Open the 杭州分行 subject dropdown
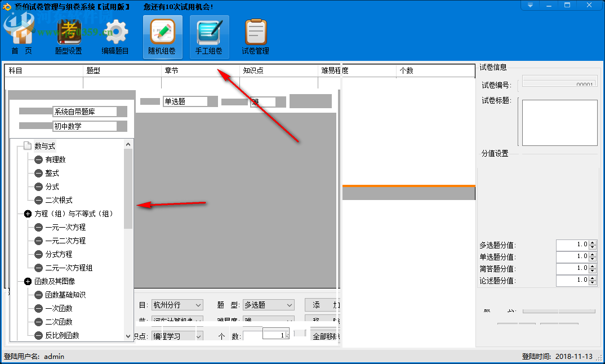 coord(177,305)
